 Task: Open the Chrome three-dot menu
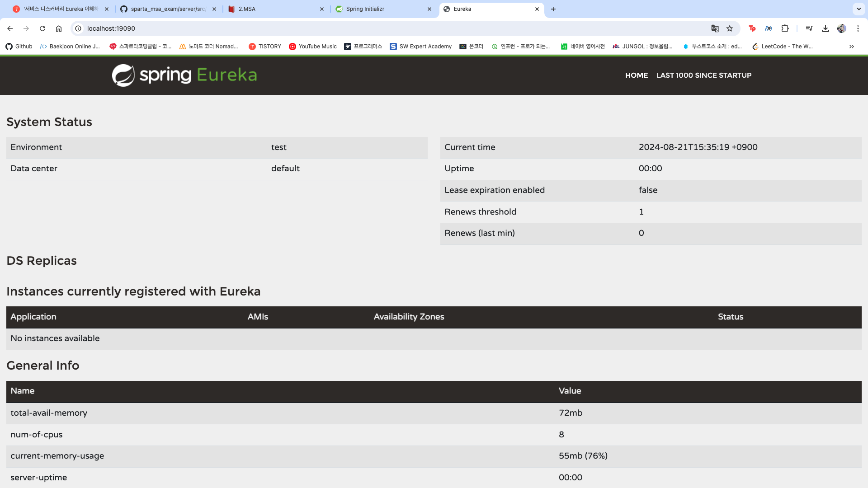pyautogui.click(x=858, y=28)
